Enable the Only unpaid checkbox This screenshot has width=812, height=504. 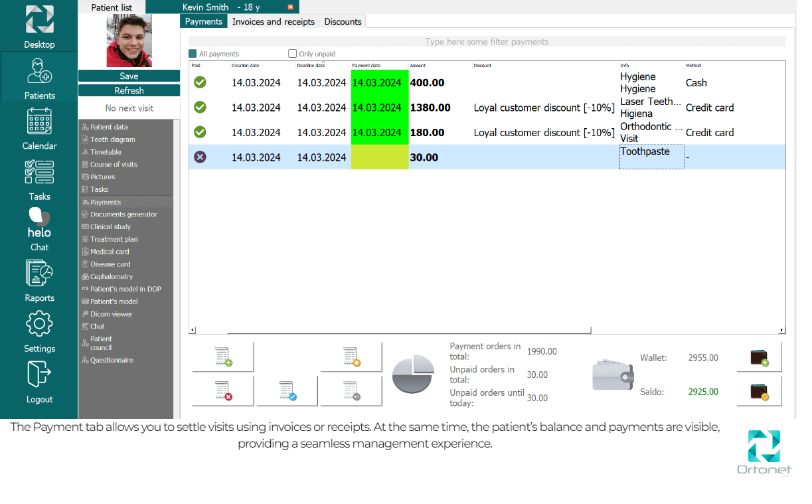pos(293,54)
